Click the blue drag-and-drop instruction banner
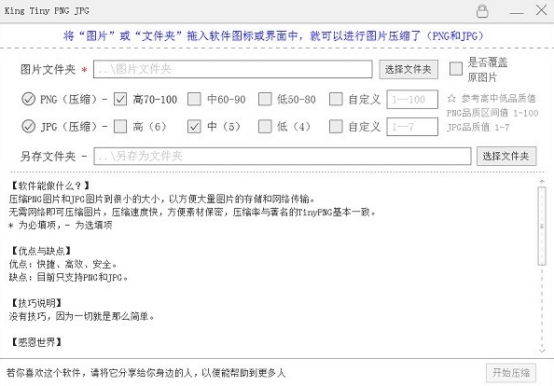 tap(273, 36)
